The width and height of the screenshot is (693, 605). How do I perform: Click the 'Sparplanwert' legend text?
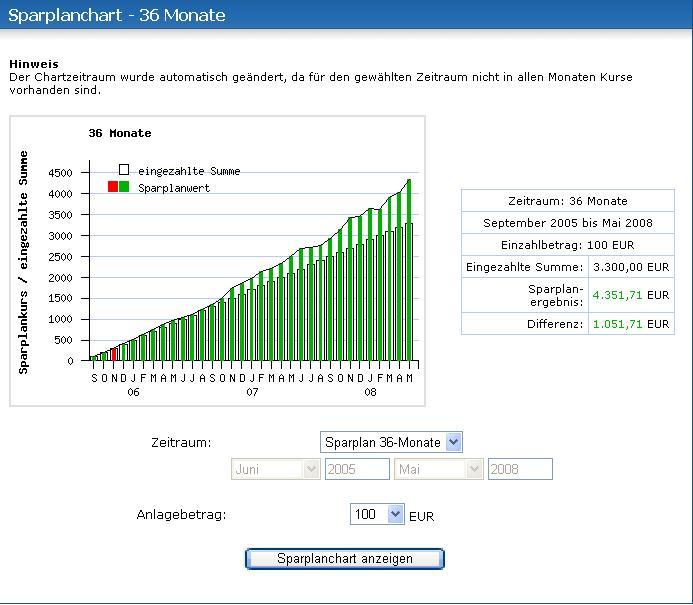coord(174,188)
